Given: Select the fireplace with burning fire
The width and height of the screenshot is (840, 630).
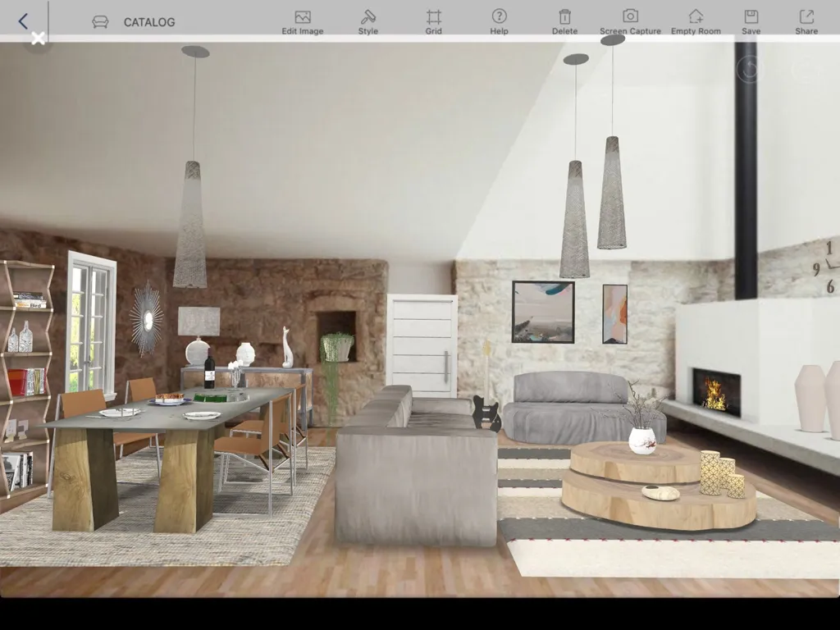Looking at the screenshot, I should tap(716, 392).
